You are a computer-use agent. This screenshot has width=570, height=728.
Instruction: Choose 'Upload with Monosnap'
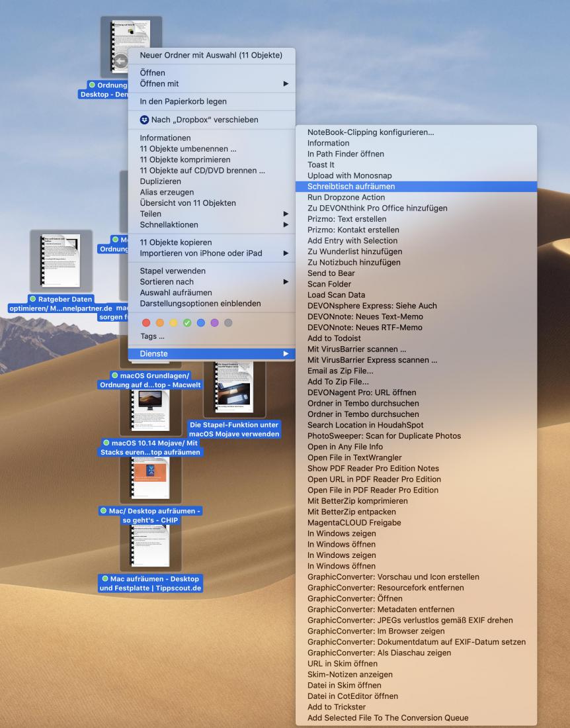416,175
